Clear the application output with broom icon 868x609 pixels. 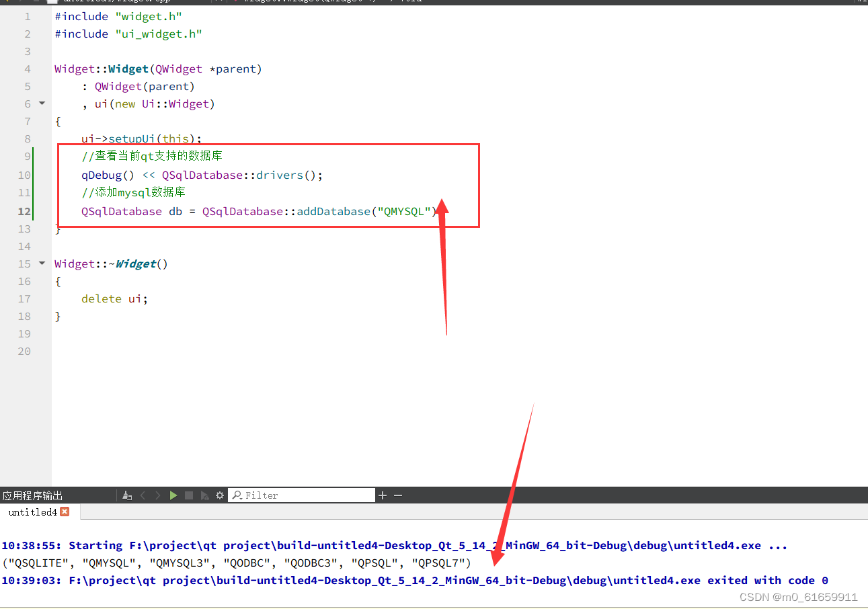point(127,495)
